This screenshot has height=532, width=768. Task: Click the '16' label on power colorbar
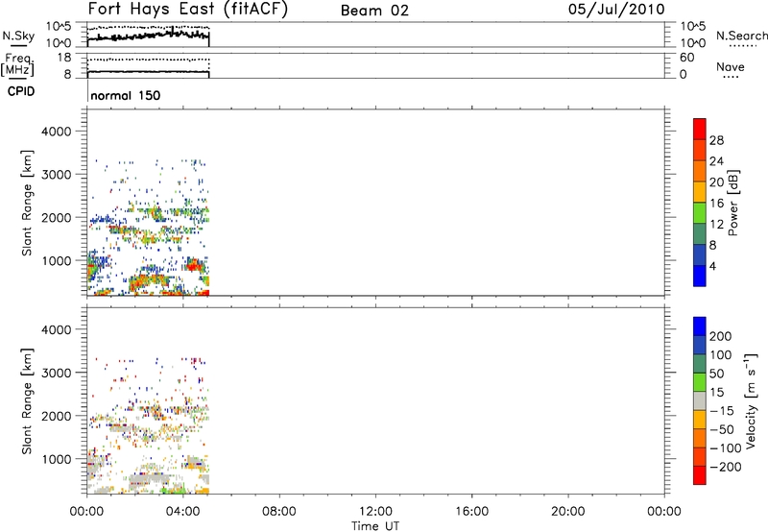coord(716,204)
